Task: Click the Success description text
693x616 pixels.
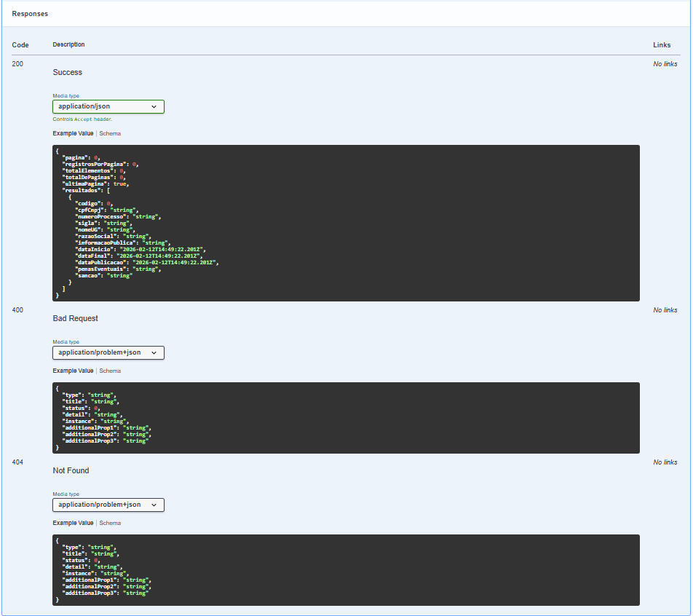Action: point(68,73)
